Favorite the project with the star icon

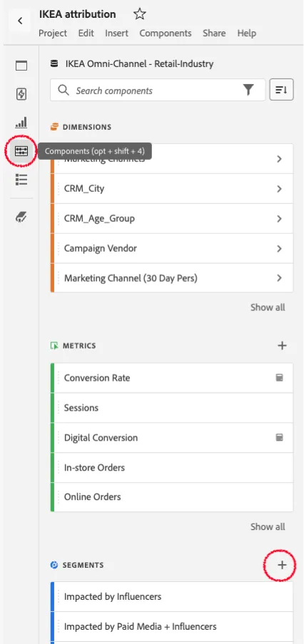click(140, 15)
